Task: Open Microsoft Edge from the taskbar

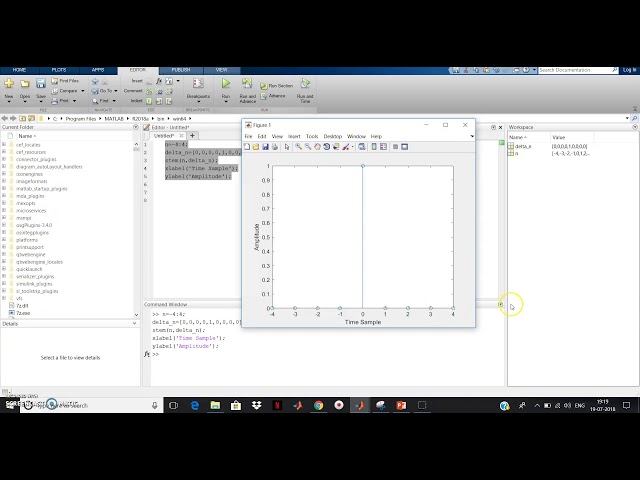Action: pos(195,405)
